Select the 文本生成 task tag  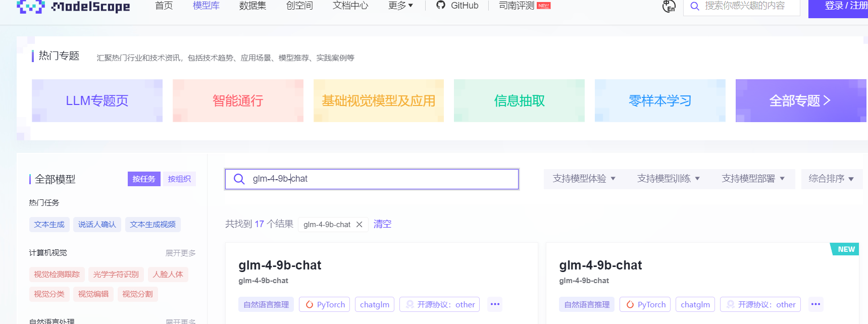(49, 225)
